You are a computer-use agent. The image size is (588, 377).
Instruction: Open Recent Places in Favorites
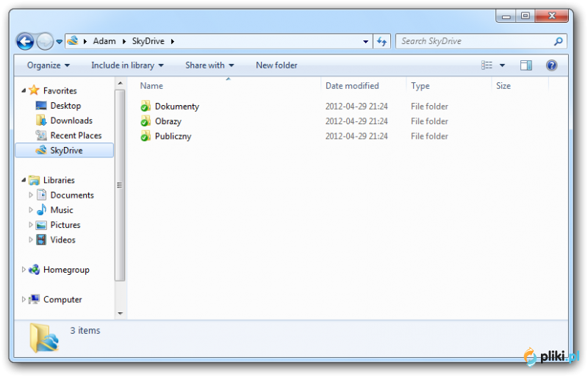(x=76, y=136)
